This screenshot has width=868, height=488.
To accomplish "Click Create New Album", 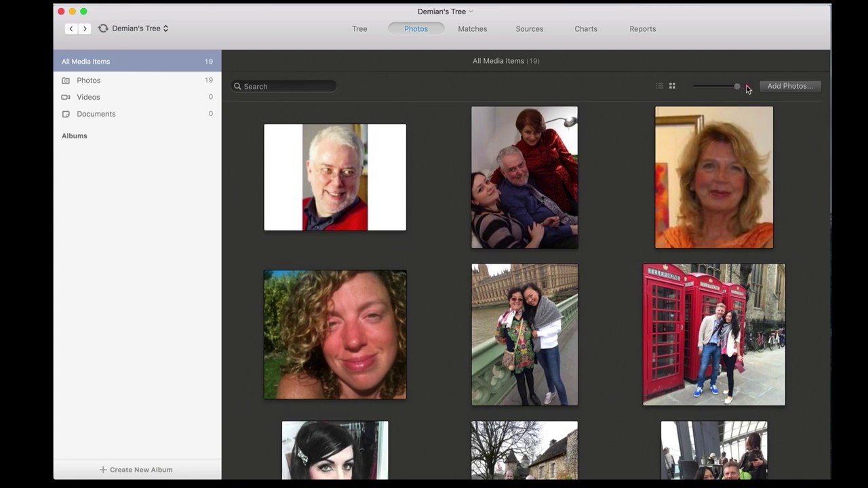I will [136, 469].
